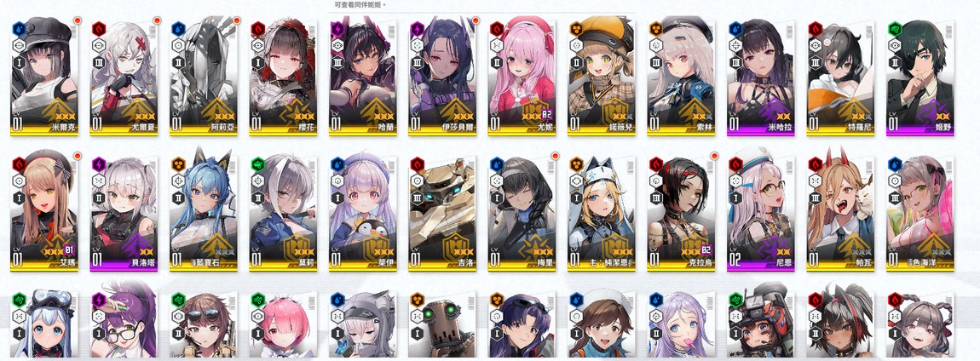Click the fire element icon on 櫻花's card

click(x=257, y=28)
